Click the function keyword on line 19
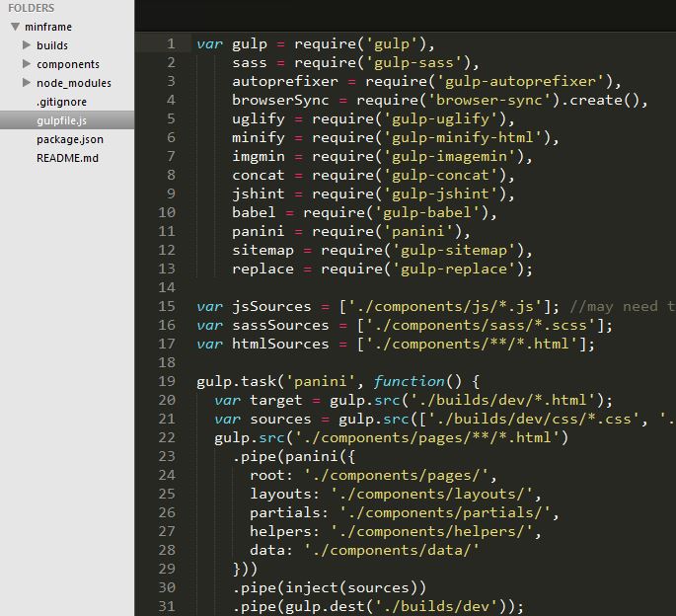This screenshot has height=616, width=676. [410, 381]
